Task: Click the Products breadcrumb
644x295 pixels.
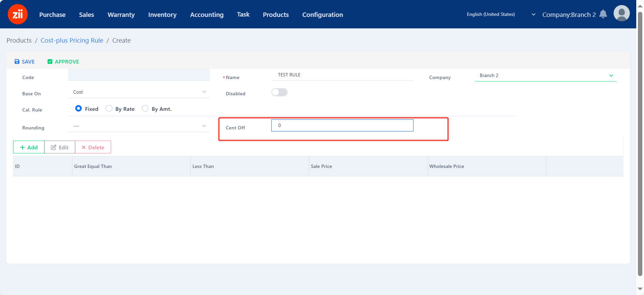Action: pyautogui.click(x=19, y=40)
